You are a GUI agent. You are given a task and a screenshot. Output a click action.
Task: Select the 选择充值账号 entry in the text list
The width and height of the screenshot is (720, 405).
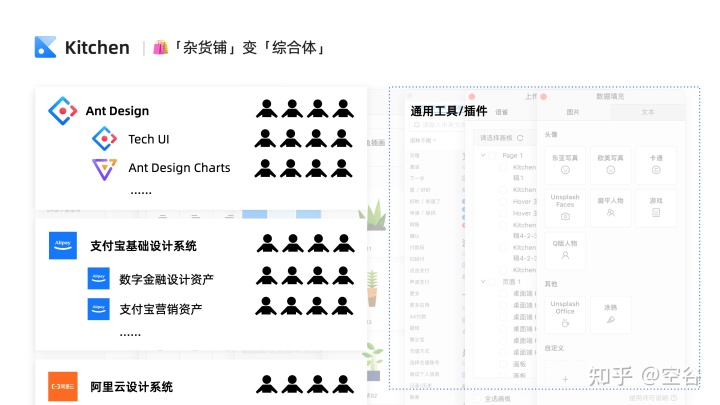click(424, 362)
